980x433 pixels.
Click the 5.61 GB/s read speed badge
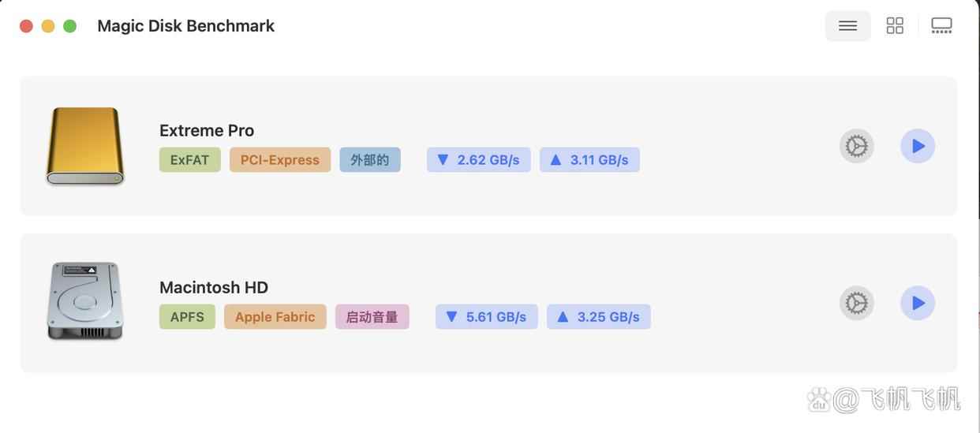(x=487, y=317)
